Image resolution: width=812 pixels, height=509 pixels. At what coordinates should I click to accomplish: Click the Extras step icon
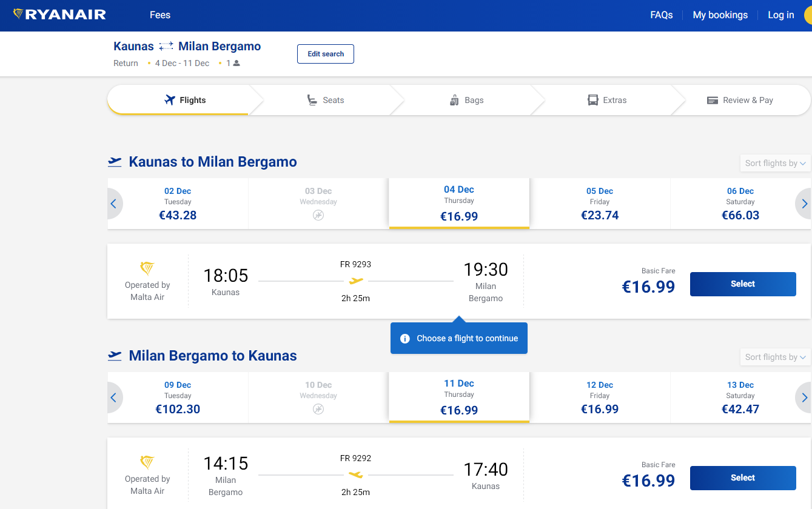point(591,99)
